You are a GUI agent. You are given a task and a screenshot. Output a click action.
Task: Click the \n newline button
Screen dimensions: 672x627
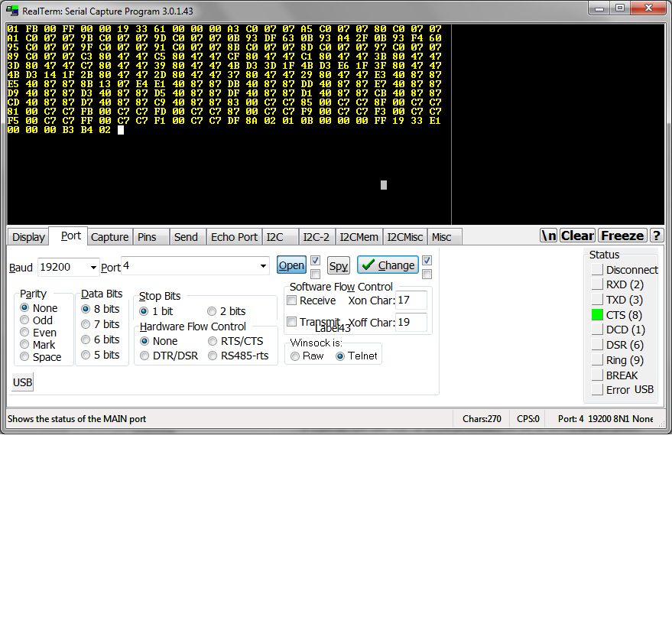[549, 236]
